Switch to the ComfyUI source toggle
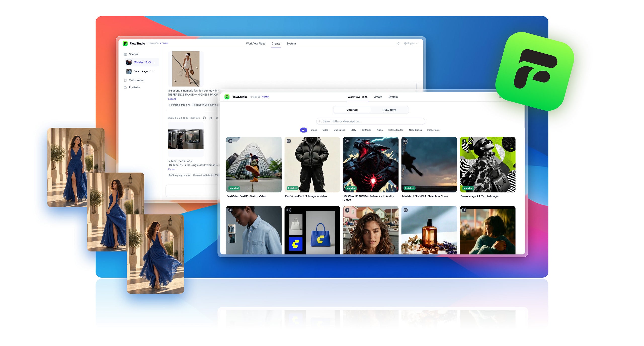Screen dimensions: 644x346 [352, 110]
